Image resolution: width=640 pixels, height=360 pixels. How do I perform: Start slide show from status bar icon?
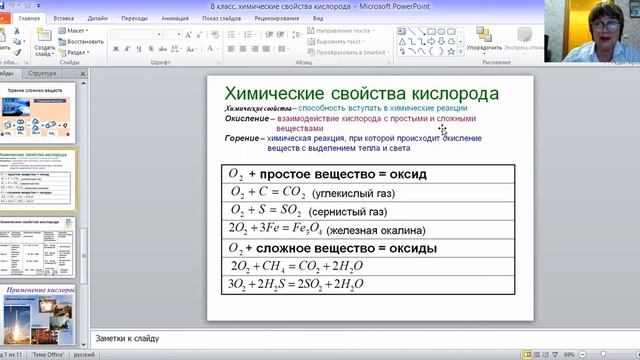click(x=555, y=355)
